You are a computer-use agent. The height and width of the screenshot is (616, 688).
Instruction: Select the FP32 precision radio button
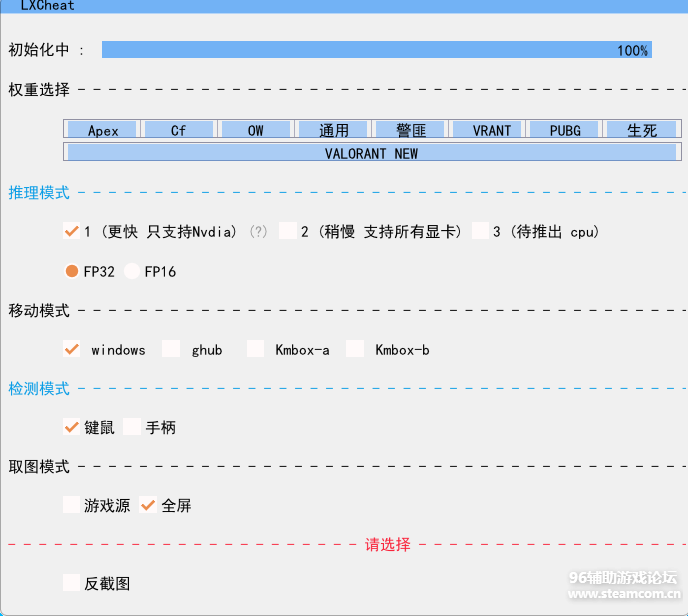[x=72, y=271]
